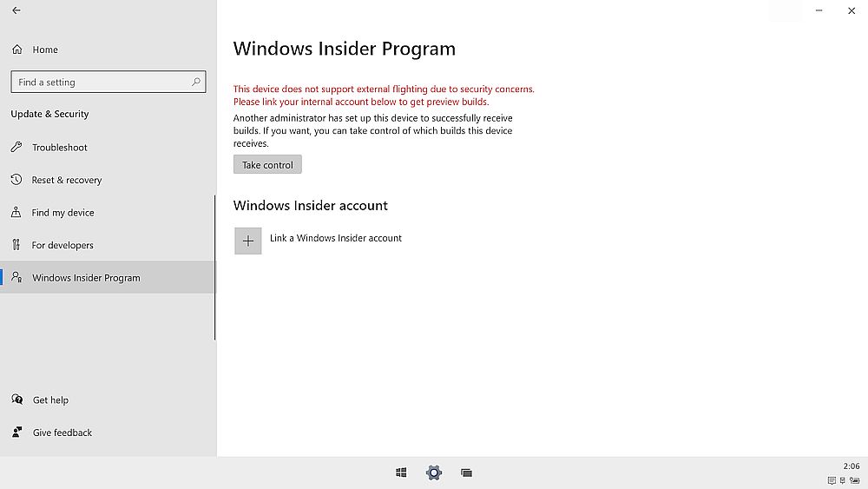Click the search magnifier icon

click(196, 82)
